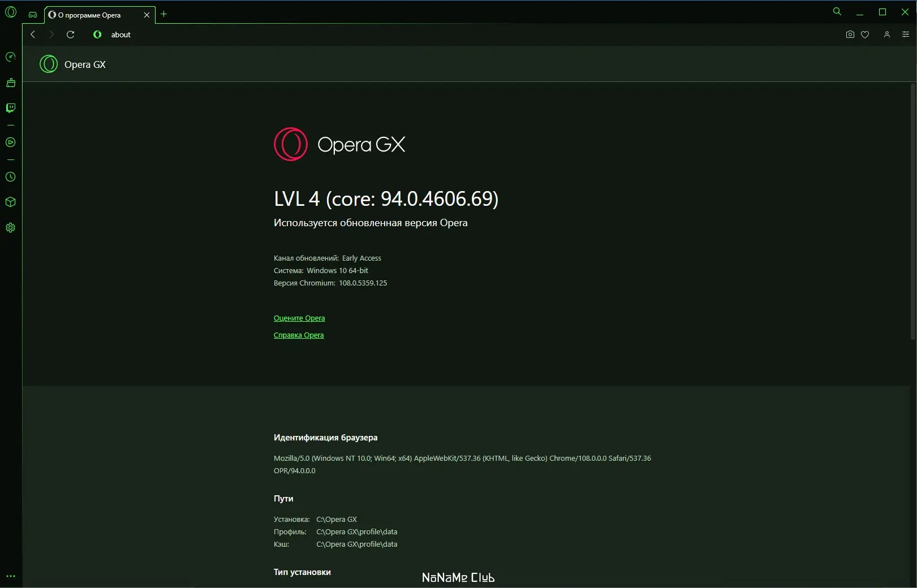The width and height of the screenshot is (917, 588).
Task: Select the 'О программе Opera' tab
Action: (100, 15)
